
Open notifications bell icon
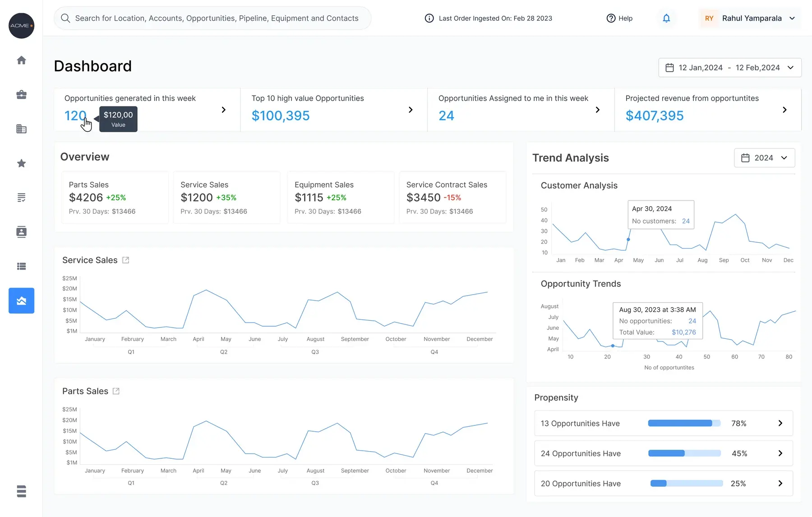tap(666, 18)
